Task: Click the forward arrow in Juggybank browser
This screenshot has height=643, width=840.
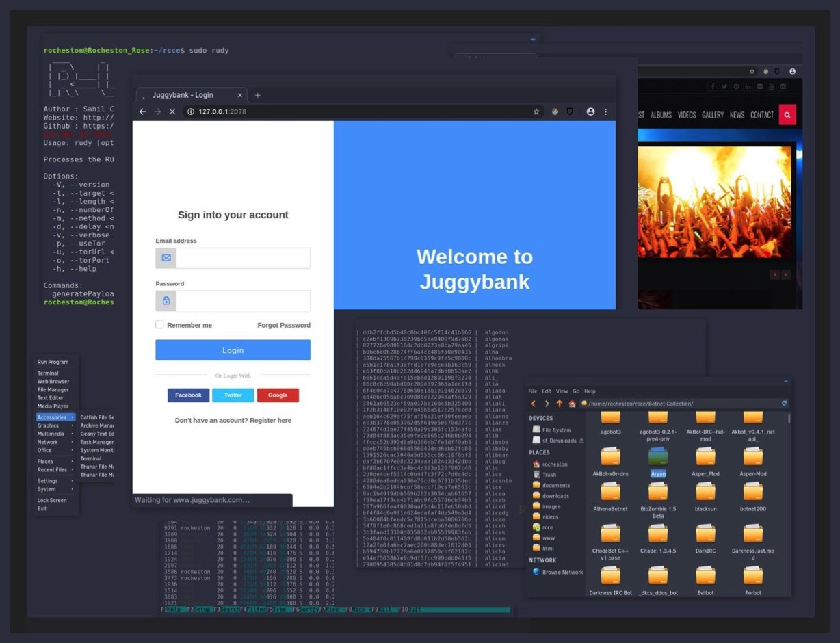Action: (157, 111)
